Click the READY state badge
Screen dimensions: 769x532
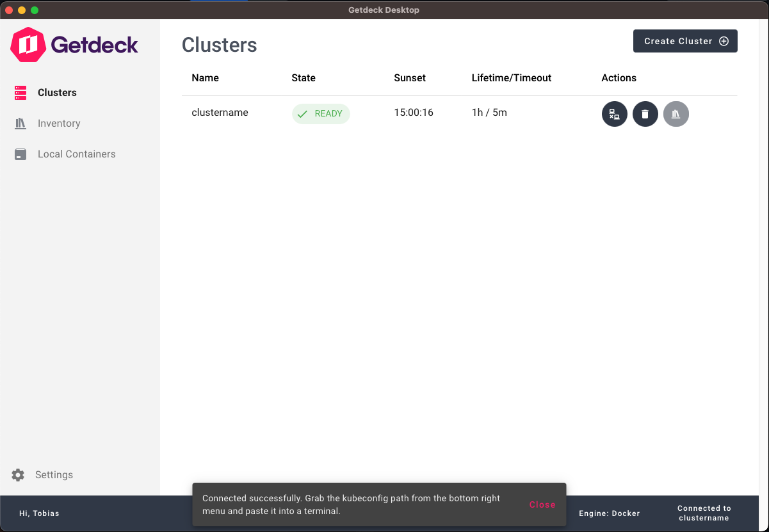click(321, 114)
